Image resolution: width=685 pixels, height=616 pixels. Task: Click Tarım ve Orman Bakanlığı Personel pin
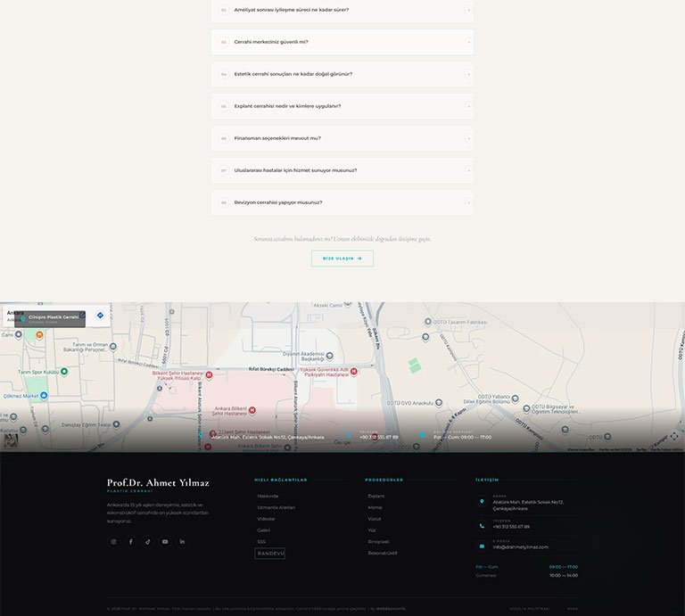[x=113, y=347]
